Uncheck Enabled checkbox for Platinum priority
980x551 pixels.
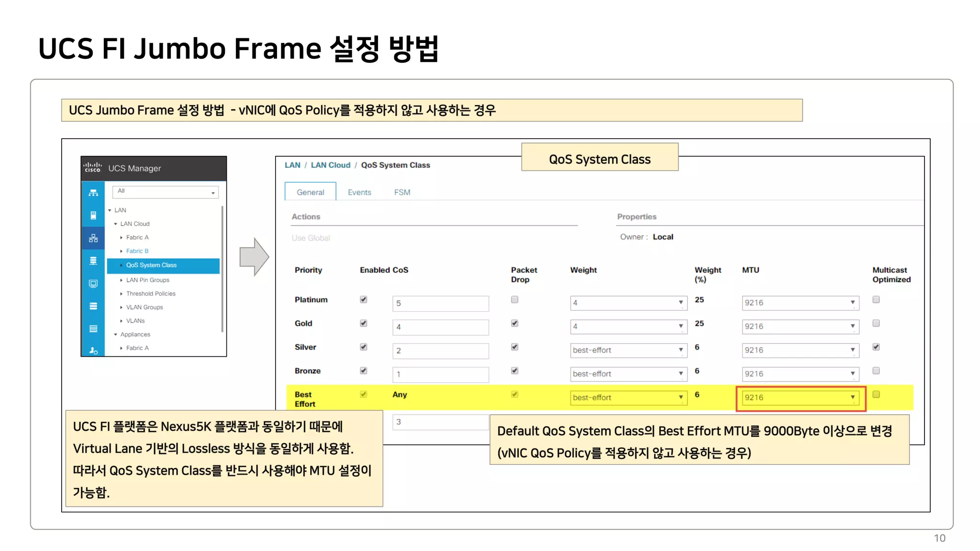(x=364, y=299)
